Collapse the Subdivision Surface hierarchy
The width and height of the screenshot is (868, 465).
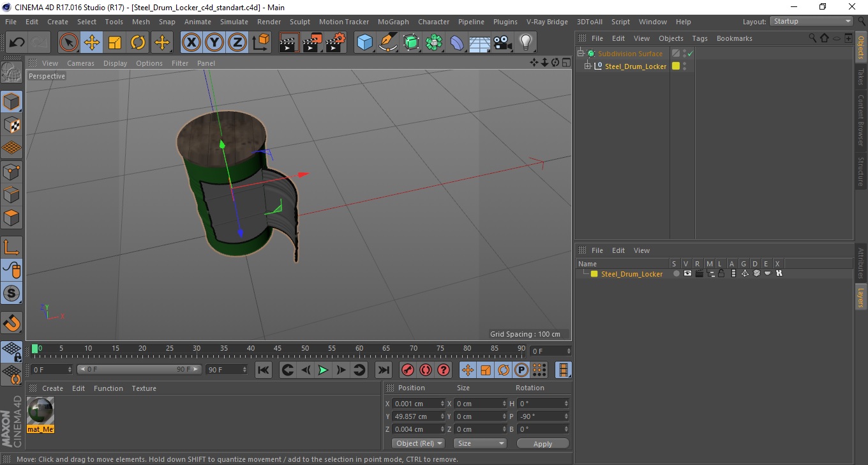(581, 54)
